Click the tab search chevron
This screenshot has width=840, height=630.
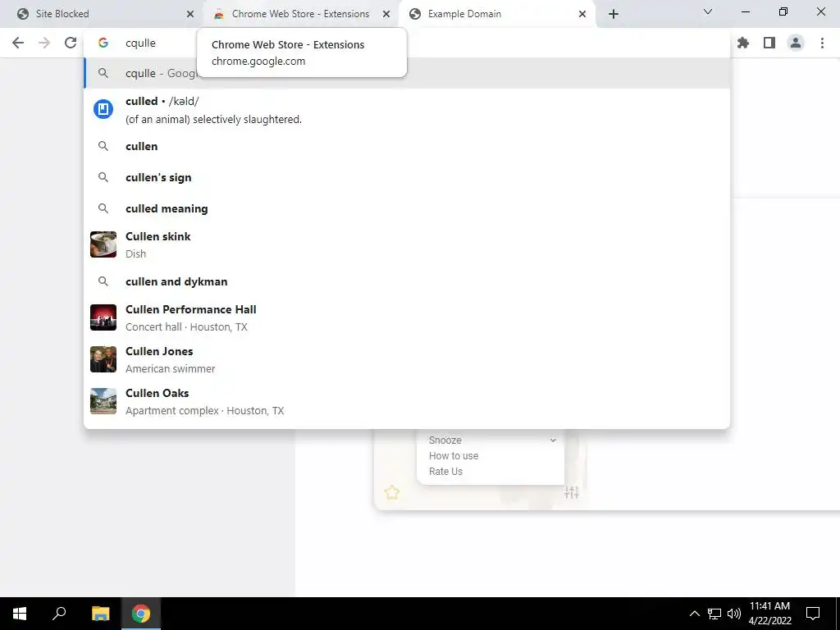(708, 11)
